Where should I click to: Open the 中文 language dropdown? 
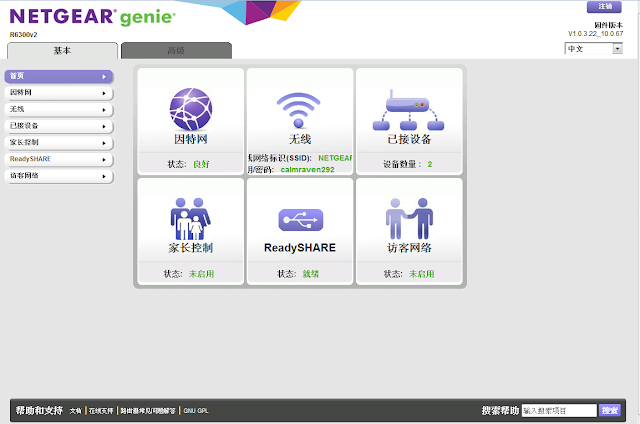[x=593, y=49]
